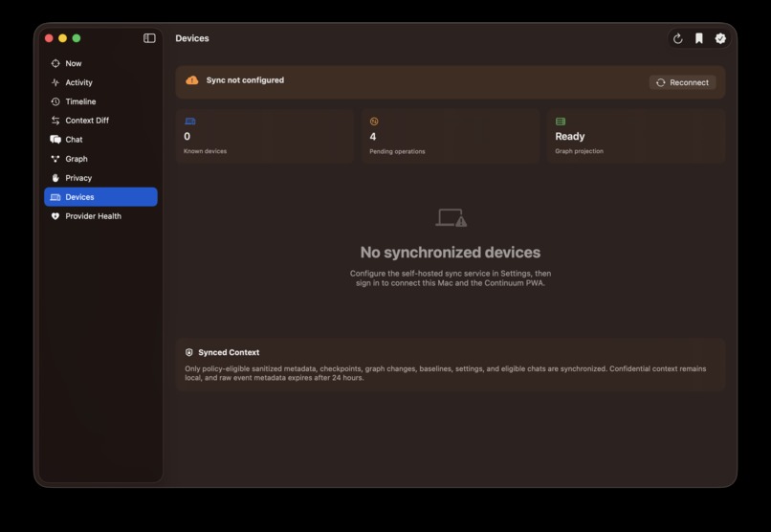771x532 pixels.
Task: Click the Reconnect button
Action: (x=682, y=82)
